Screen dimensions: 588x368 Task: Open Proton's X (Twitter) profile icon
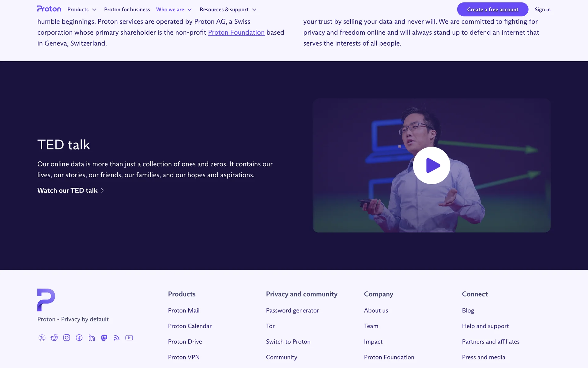tap(42, 338)
